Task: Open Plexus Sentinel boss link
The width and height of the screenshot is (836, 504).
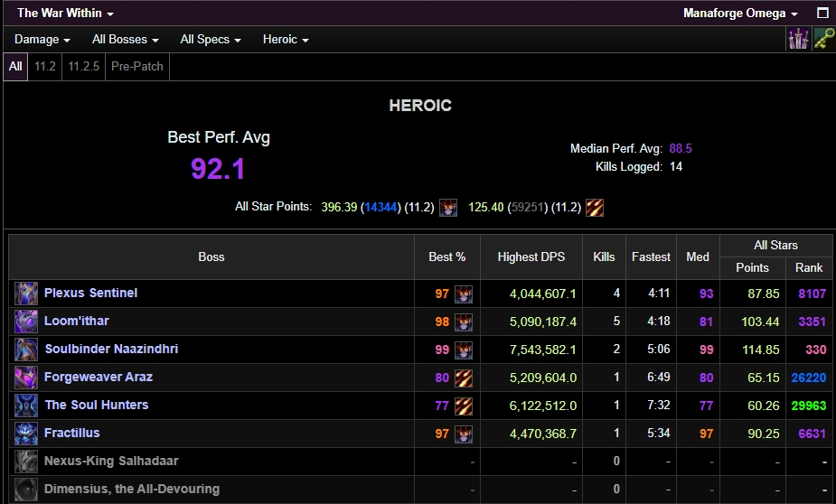Action: (90, 293)
